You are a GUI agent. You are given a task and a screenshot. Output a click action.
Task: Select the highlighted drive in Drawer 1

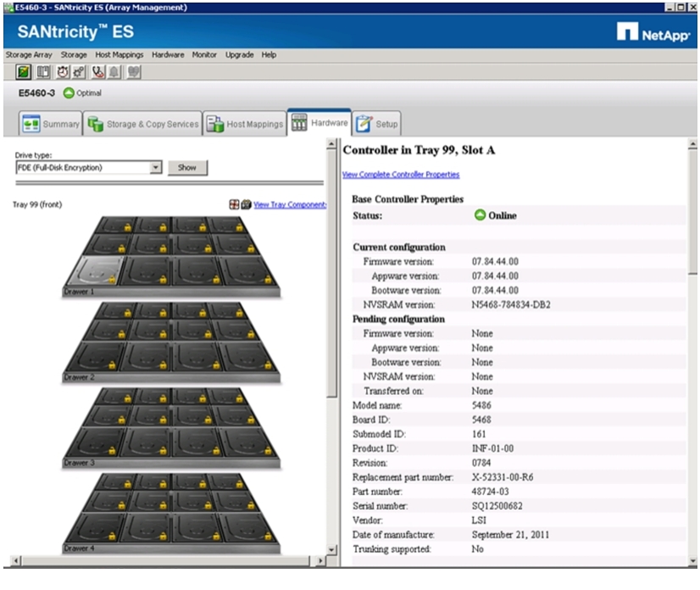(95, 270)
